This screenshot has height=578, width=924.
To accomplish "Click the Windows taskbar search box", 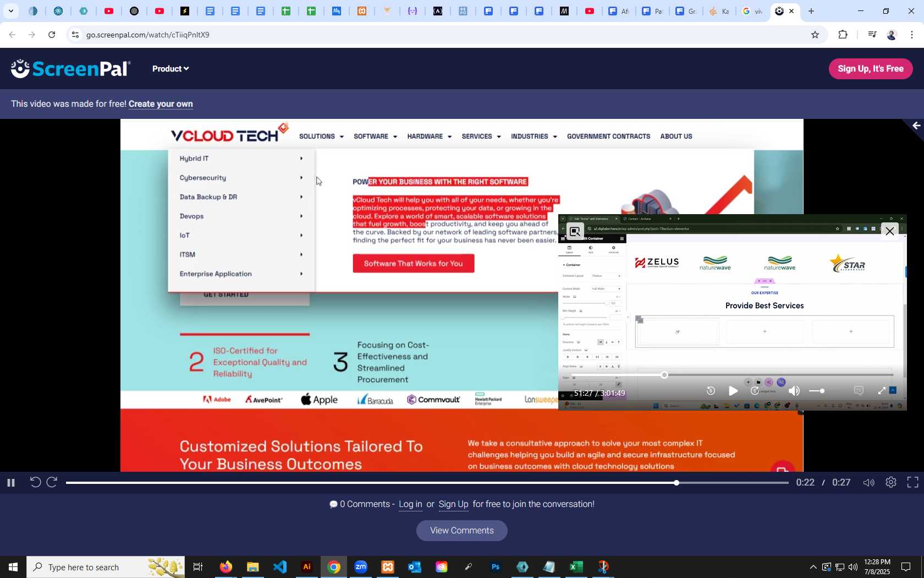I will click(106, 567).
